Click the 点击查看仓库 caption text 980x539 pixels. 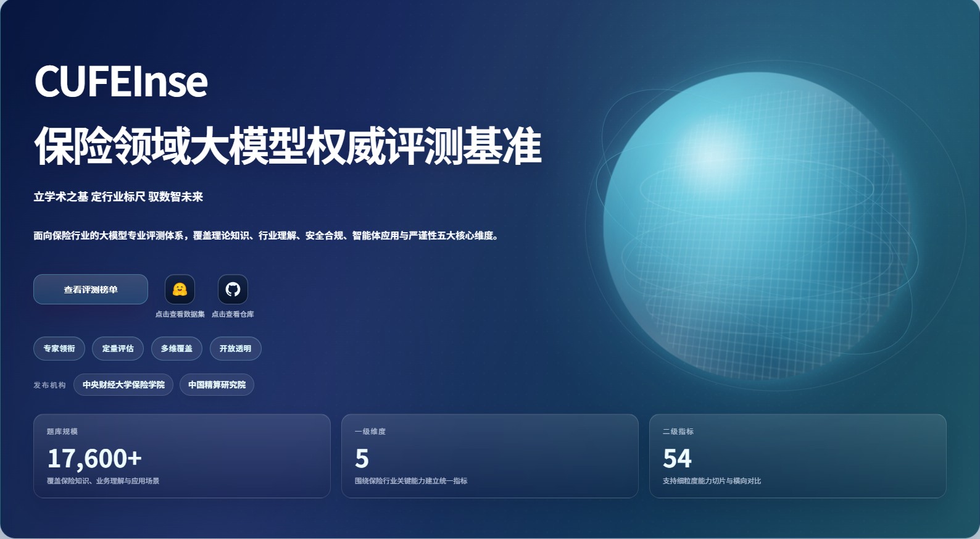tap(233, 314)
